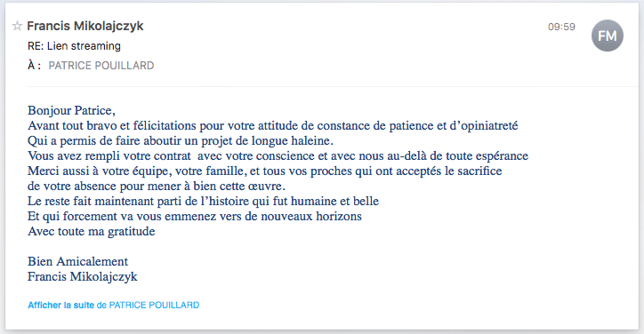This screenshot has height=334, width=644.
Task: Click the 09:59 timestamp
Action: [561, 27]
